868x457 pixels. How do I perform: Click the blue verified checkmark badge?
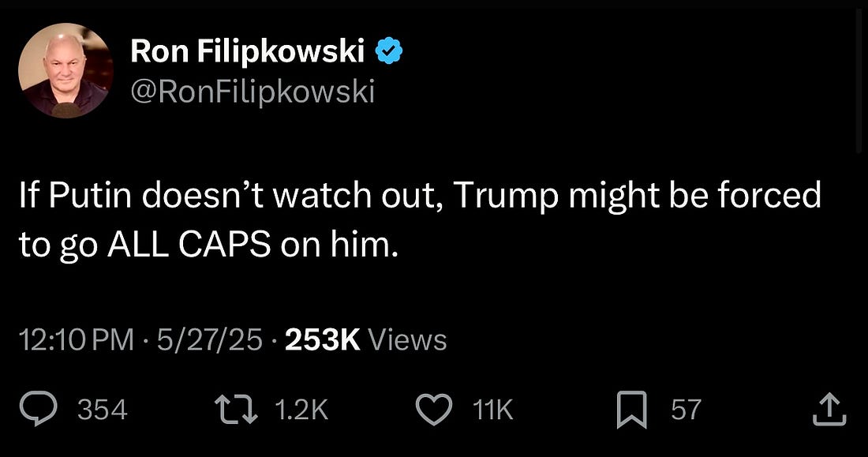click(x=389, y=52)
